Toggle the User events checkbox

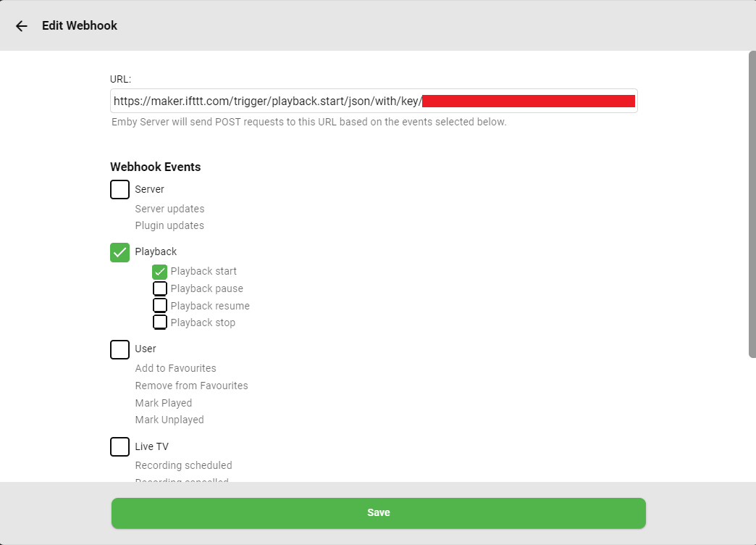(119, 349)
